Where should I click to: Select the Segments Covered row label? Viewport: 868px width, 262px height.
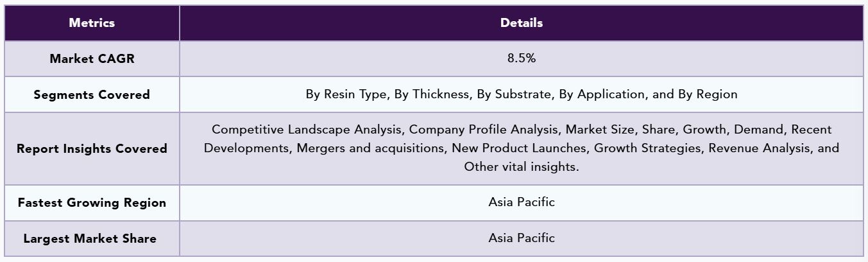pos(92,94)
